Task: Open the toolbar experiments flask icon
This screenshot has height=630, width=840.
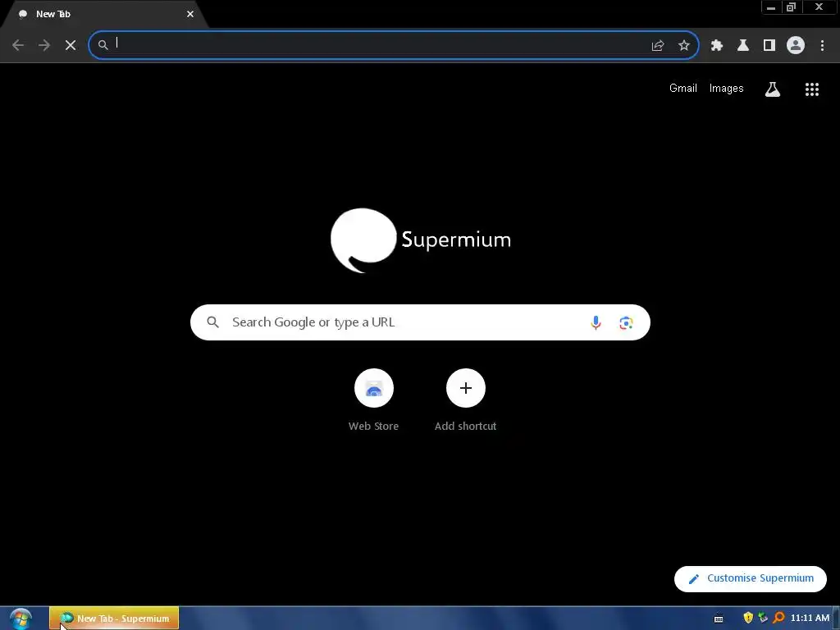Action: click(743, 46)
